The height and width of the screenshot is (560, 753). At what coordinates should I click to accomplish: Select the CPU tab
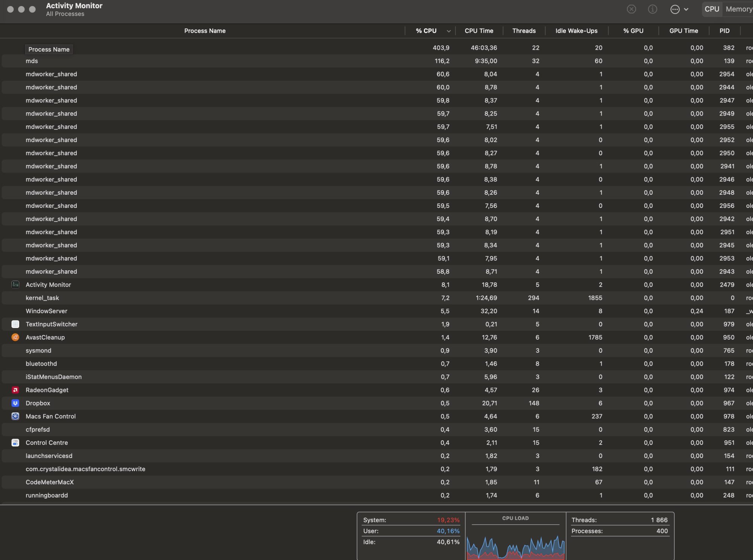pyautogui.click(x=712, y=9)
